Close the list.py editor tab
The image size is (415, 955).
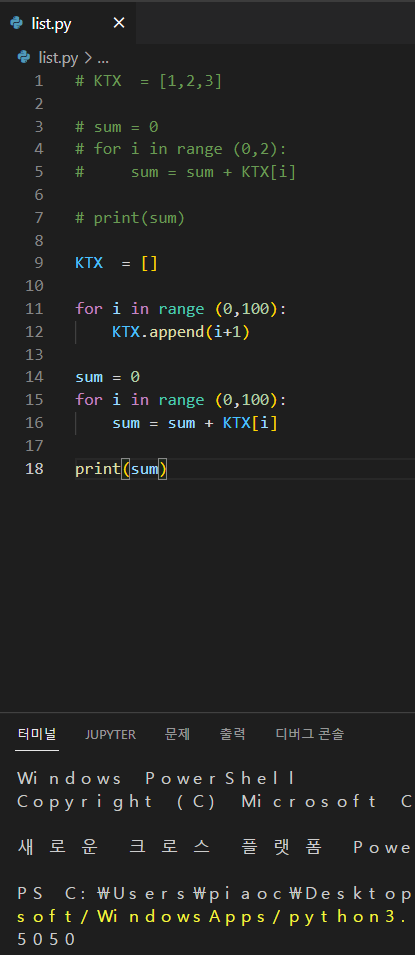coord(119,23)
